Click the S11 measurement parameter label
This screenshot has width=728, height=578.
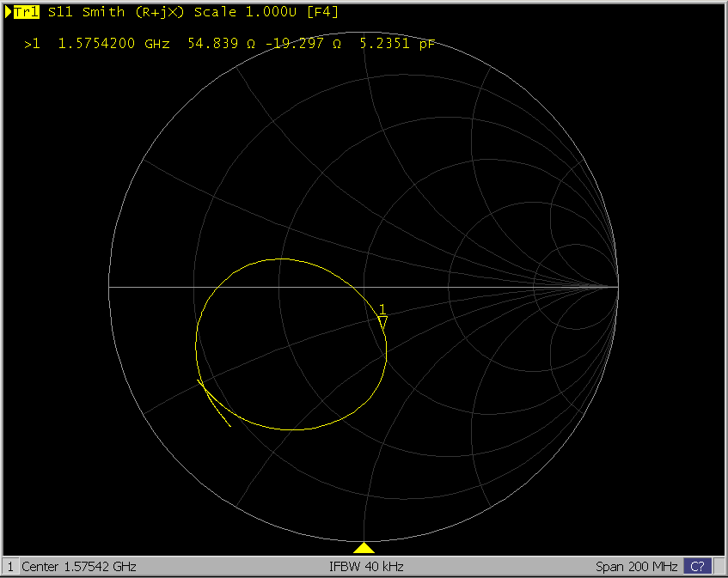61,12
